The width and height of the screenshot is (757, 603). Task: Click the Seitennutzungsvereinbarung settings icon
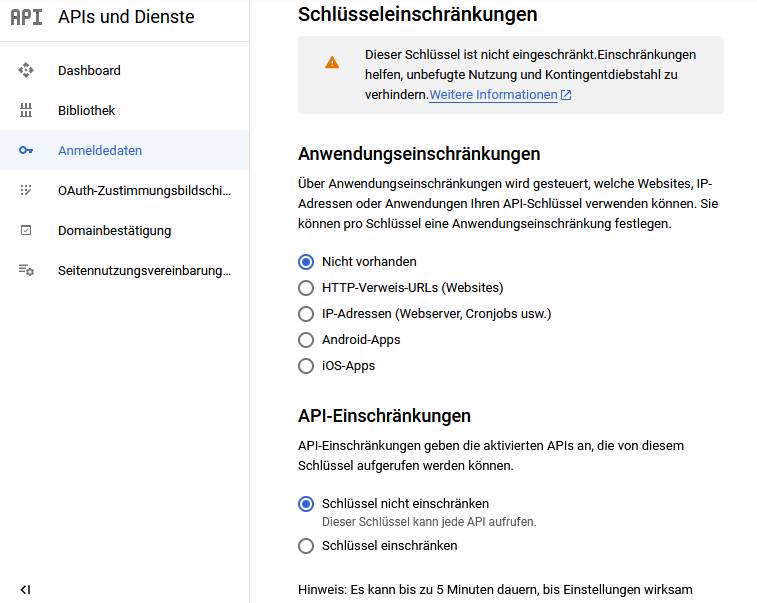point(26,270)
